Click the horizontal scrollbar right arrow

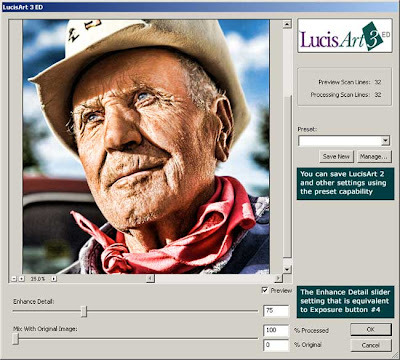point(278,278)
